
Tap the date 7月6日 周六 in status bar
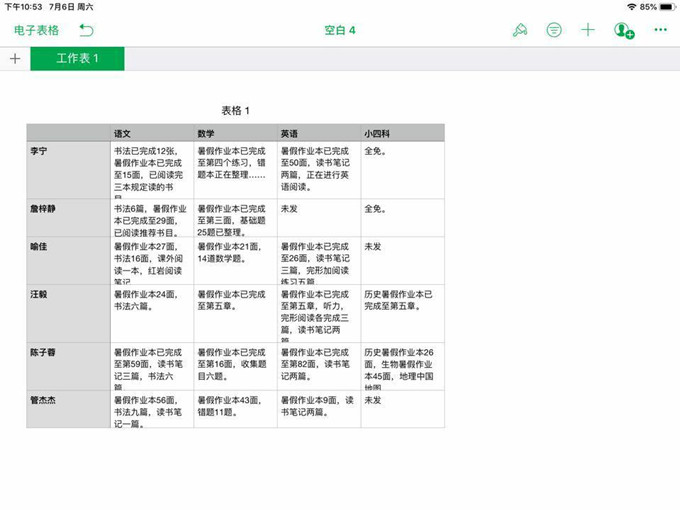[71, 7]
